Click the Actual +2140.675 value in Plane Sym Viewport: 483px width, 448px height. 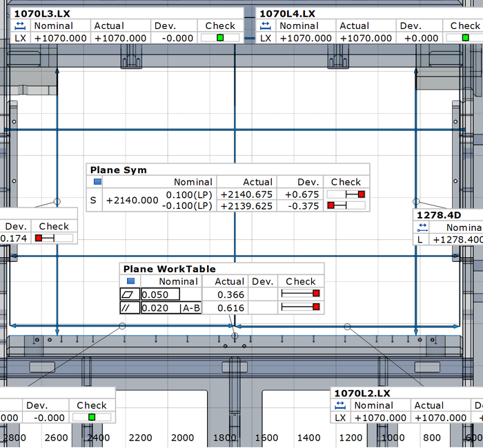point(246,195)
